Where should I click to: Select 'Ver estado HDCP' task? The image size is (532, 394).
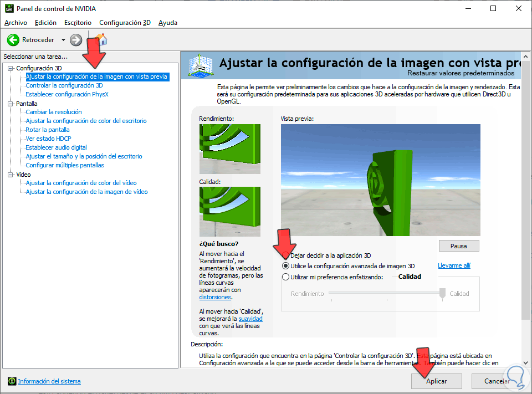49,139
